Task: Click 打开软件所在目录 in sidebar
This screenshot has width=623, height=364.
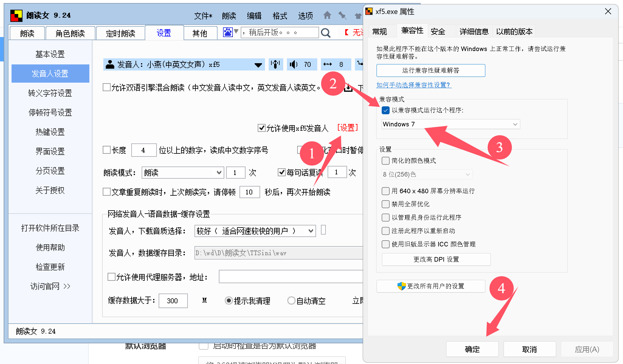Action: pos(50,228)
